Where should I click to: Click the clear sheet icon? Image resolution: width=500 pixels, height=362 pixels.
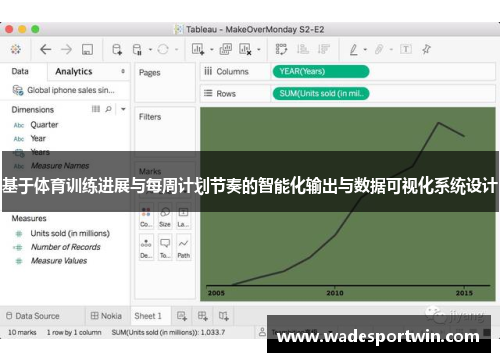(x=245, y=49)
